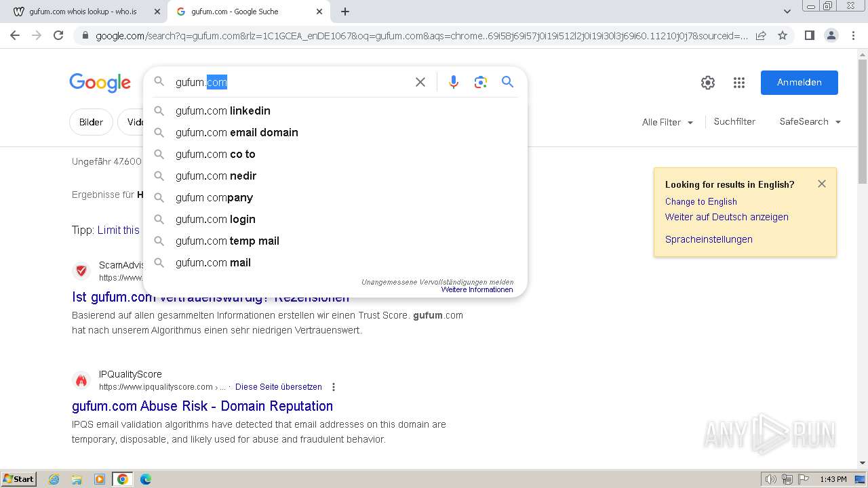
Task: Choose suggestion gufum.com mail
Action: coord(335,262)
